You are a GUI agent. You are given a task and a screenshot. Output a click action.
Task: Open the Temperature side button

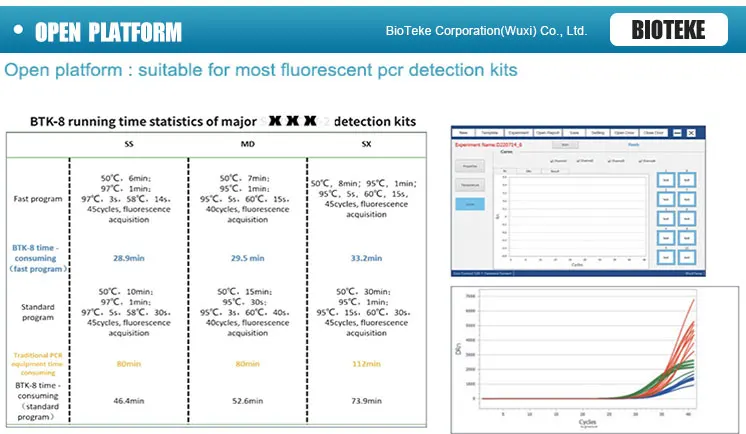coord(470,185)
